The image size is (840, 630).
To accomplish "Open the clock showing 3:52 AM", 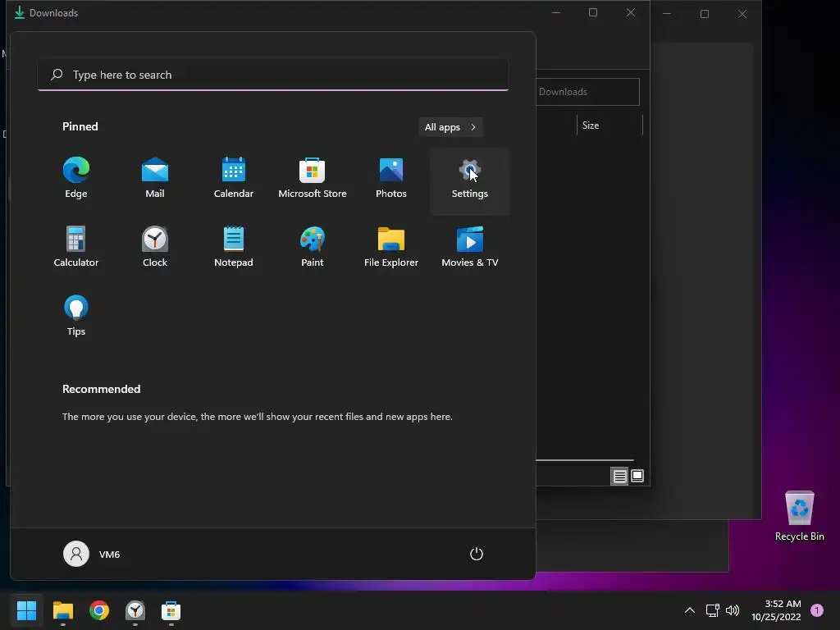I will pyautogui.click(x=776, y=610).
